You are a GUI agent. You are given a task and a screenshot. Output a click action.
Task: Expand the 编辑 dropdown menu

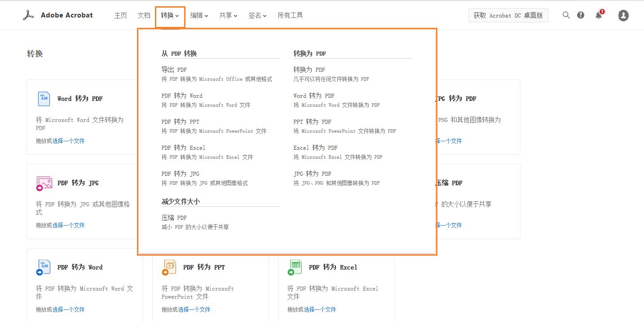pyautogui.click(x=199, y=16)
